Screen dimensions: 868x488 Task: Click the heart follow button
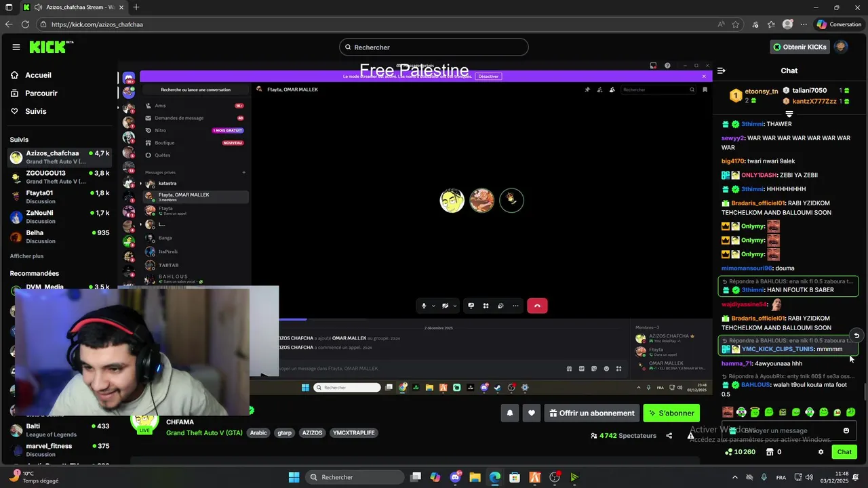(x=532, y=413)
